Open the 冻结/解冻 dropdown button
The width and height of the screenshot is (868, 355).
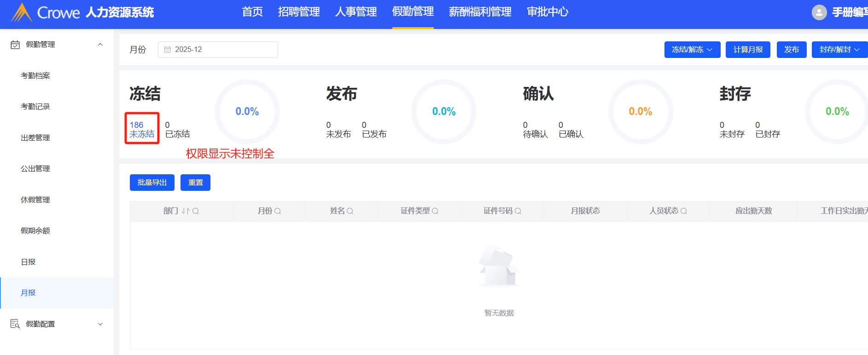tap(692, 50)
